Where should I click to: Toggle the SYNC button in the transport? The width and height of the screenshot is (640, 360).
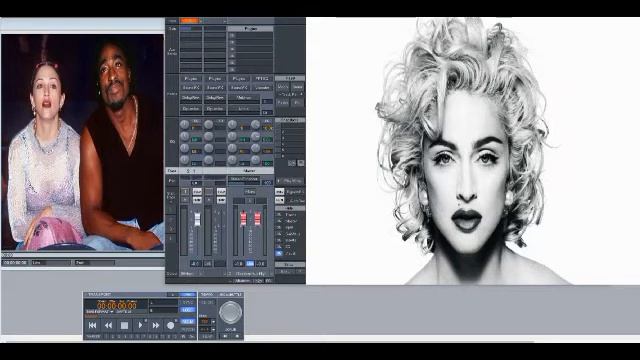(x=188, y=302)
